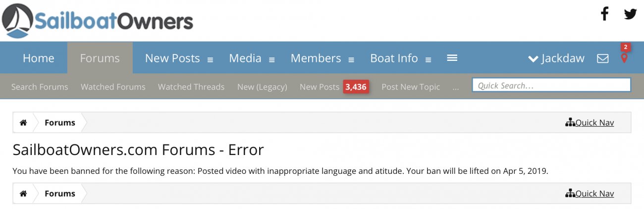This screenshot has height=209, width=644.
Task: Click the bottom Quick Nav sitemap icon
Action: coord(570,194)
